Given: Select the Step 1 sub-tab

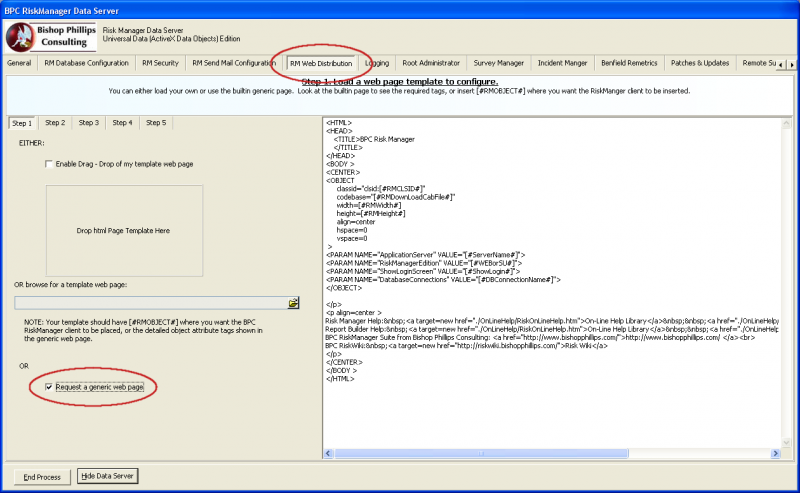Looking at the screenshot, I should [22, 123].
